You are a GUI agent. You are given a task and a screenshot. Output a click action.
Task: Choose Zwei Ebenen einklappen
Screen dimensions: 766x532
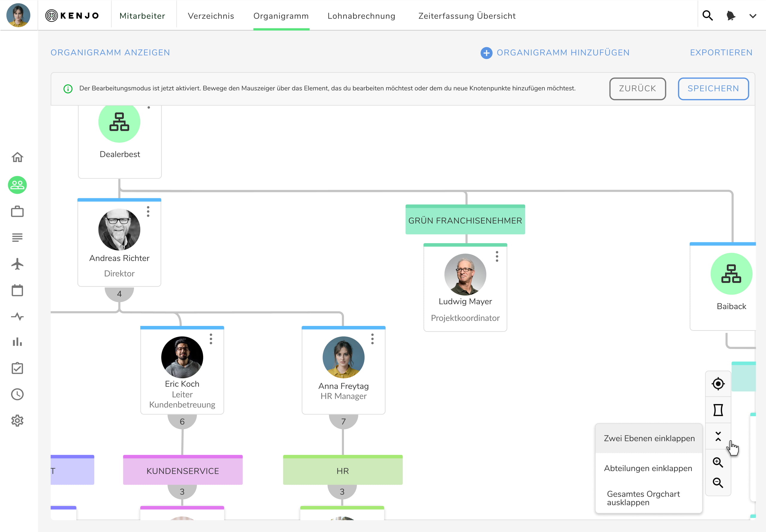pyautogui.click(x=649, y=438)
